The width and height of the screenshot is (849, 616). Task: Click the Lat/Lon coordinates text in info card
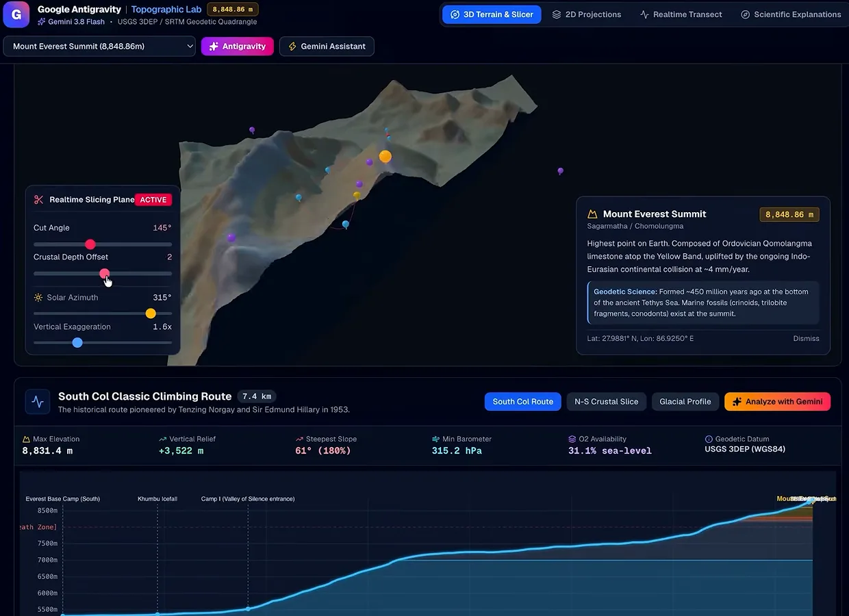640,338
